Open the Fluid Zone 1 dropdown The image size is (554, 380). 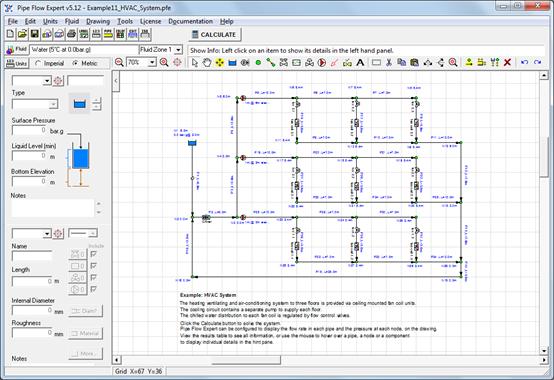(x=178, y=50)
